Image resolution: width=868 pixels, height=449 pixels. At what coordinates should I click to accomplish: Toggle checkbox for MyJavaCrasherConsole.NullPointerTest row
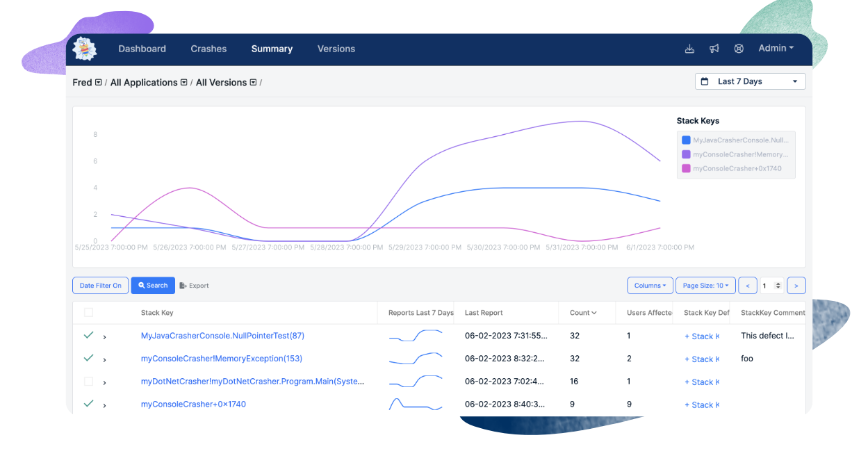(88, 335)
